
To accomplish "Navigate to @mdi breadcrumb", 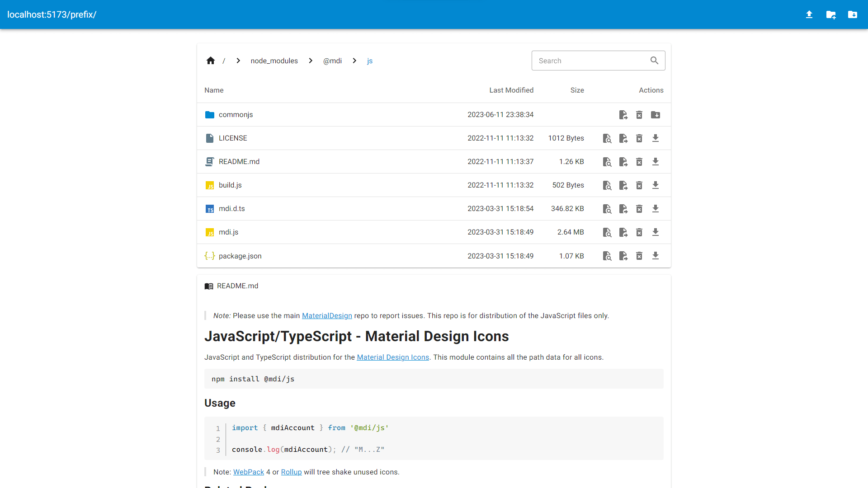I will [332, 61].
